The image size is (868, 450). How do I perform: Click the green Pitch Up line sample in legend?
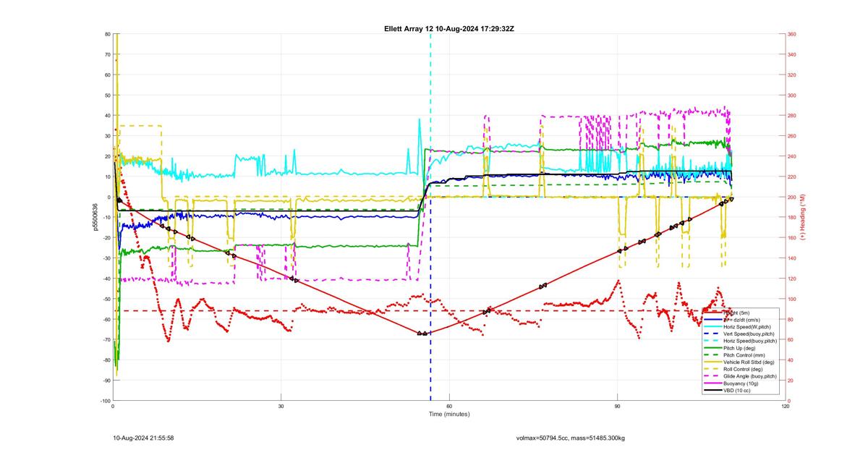pos(713,348)
